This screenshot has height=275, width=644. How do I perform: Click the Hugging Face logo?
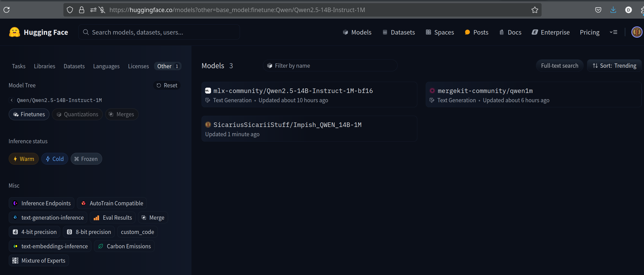pos(15,32)
